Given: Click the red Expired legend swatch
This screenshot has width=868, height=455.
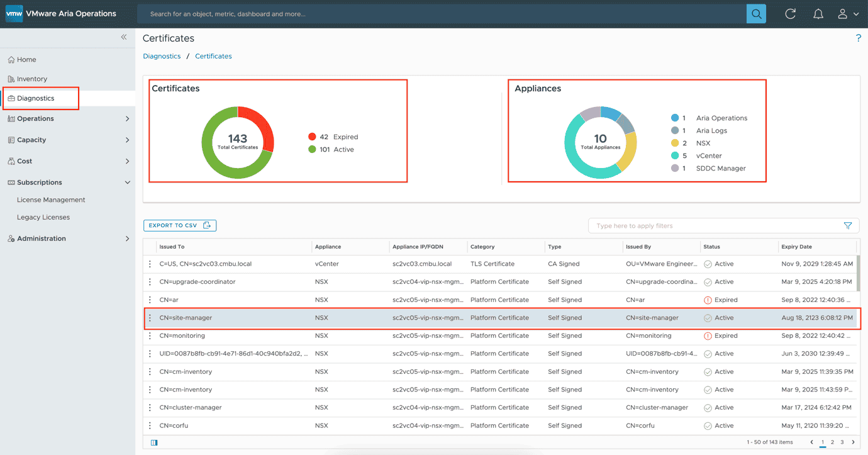Looking at the screenshot, I should click(x=312, y=137).
